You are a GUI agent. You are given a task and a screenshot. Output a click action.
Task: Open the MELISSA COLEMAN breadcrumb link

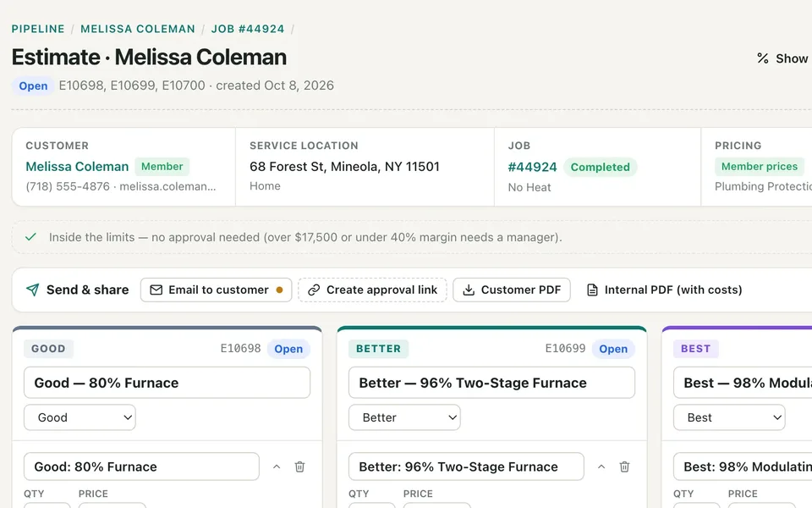(x=138, y=29)
